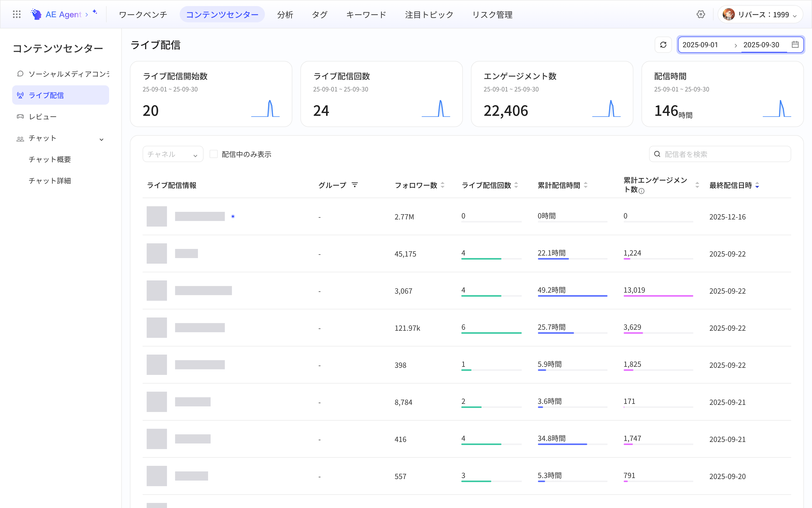Click info icon next to 累計エンゲージメント数

click(x=641, y=191)
